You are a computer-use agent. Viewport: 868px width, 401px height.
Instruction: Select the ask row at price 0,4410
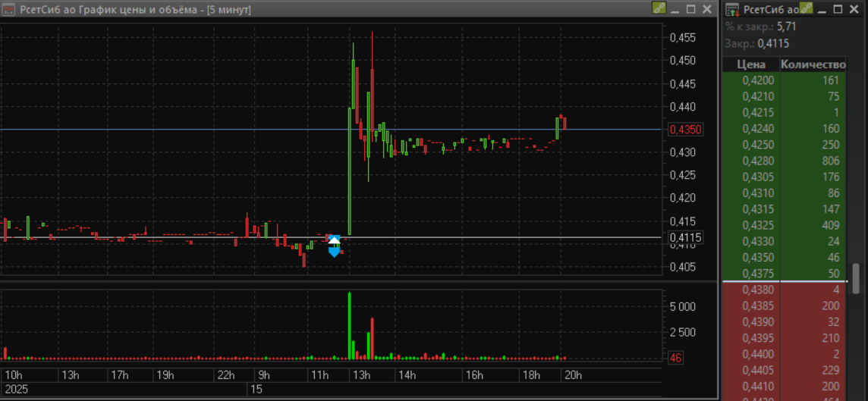(785, 386)
